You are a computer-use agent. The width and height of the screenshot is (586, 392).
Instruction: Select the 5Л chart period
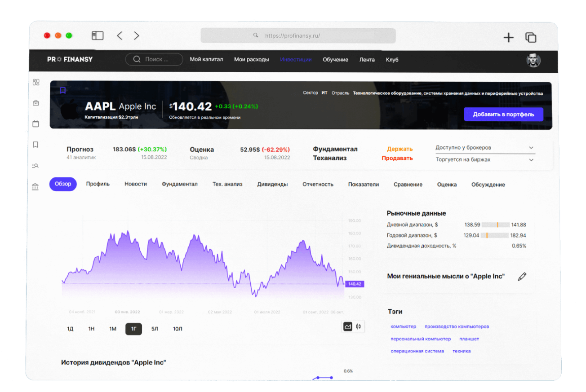tap(155, 329)
